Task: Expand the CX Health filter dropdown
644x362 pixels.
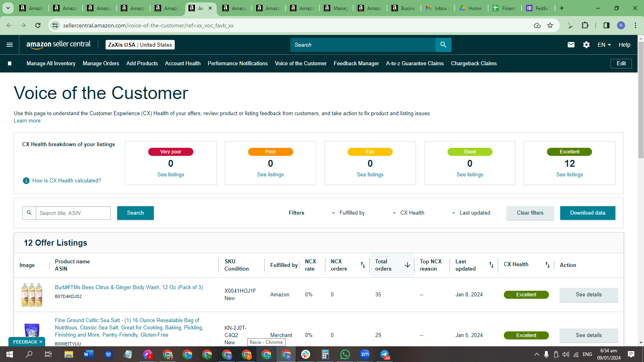Action: pos(408,213)
